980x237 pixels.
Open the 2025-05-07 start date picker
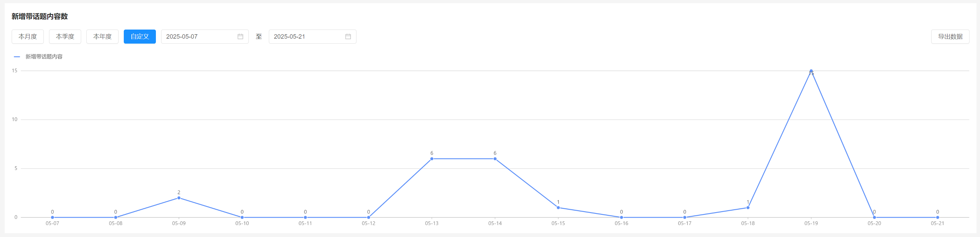[x=198, y=37]
